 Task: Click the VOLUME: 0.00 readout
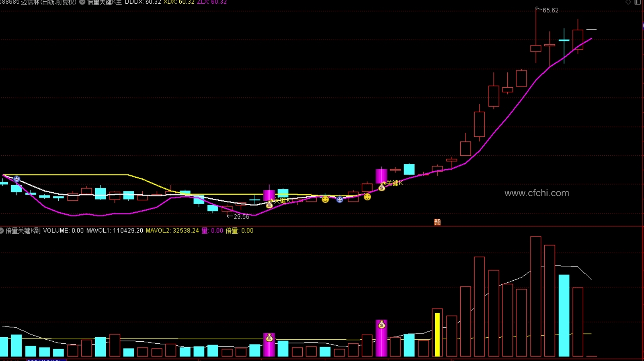[x=63, y=231]
